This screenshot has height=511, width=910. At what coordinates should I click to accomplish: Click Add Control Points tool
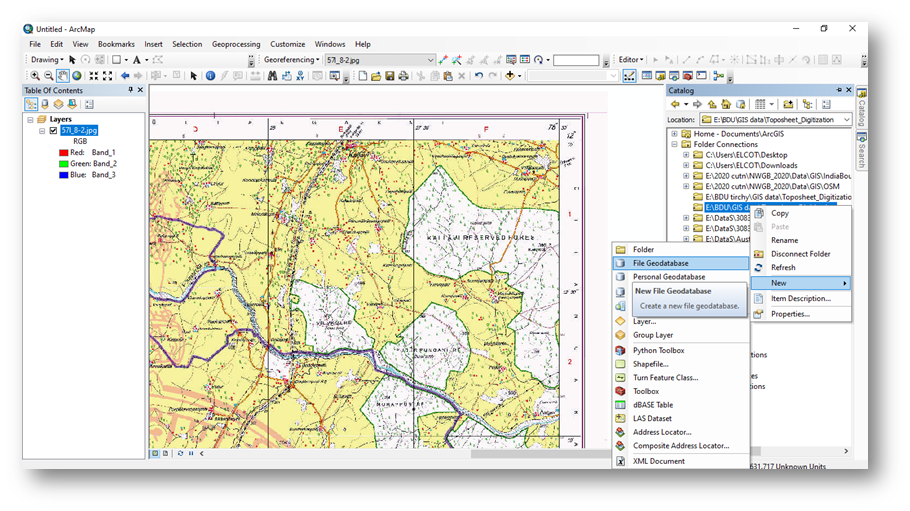point(443,60)
